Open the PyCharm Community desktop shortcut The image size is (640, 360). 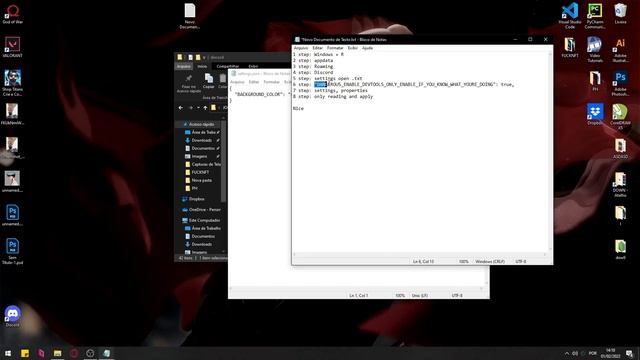point(595,16)
